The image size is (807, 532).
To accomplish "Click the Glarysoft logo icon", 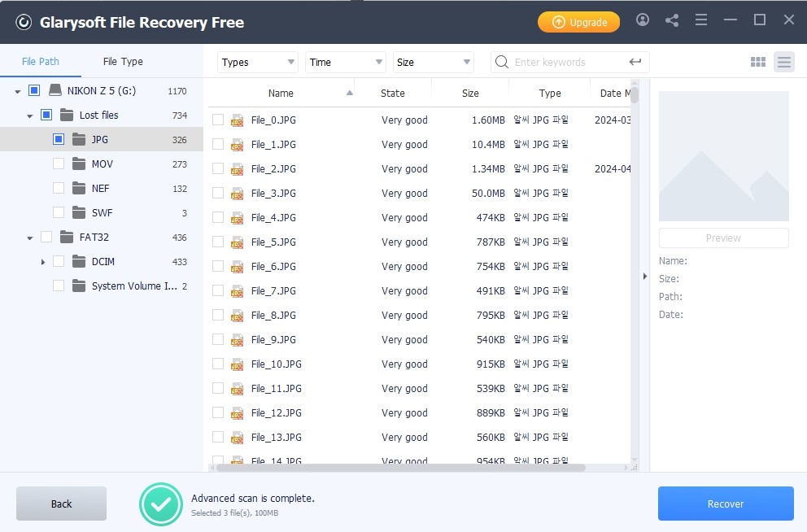I will (x=24, y=22).
